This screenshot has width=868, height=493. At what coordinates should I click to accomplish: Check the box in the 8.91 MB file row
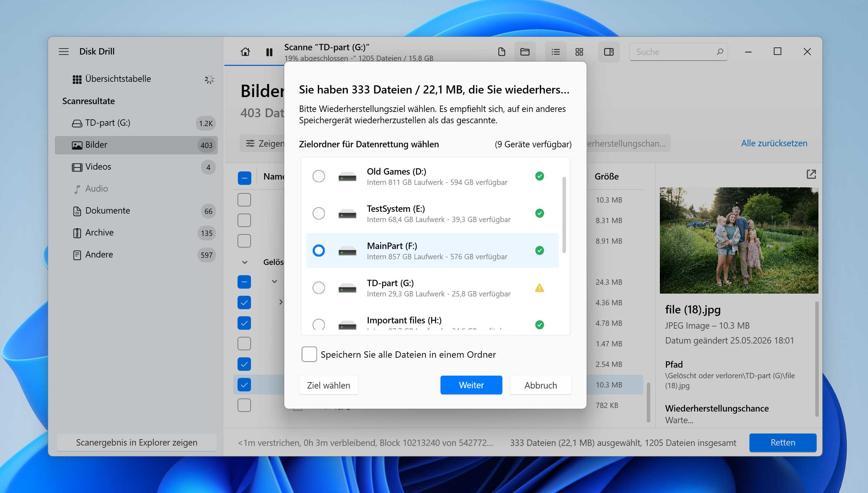click(x=244, y=241)
